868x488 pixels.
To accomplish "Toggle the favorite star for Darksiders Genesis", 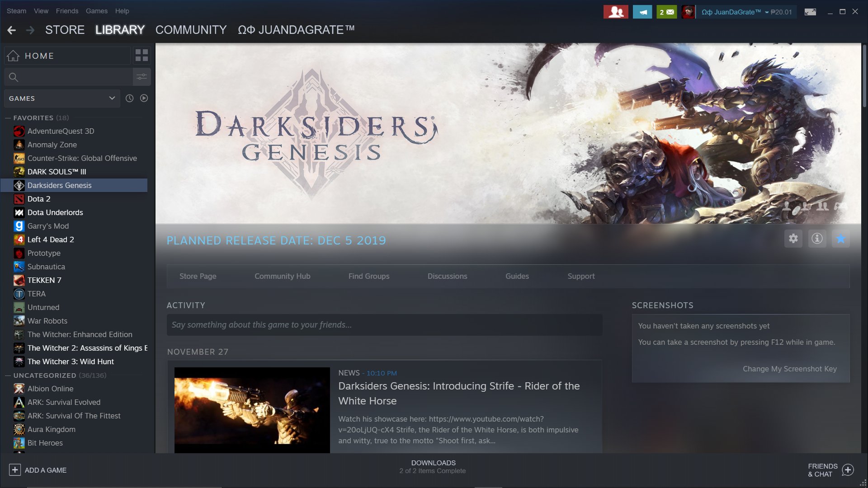I will (x=840, y=239).
